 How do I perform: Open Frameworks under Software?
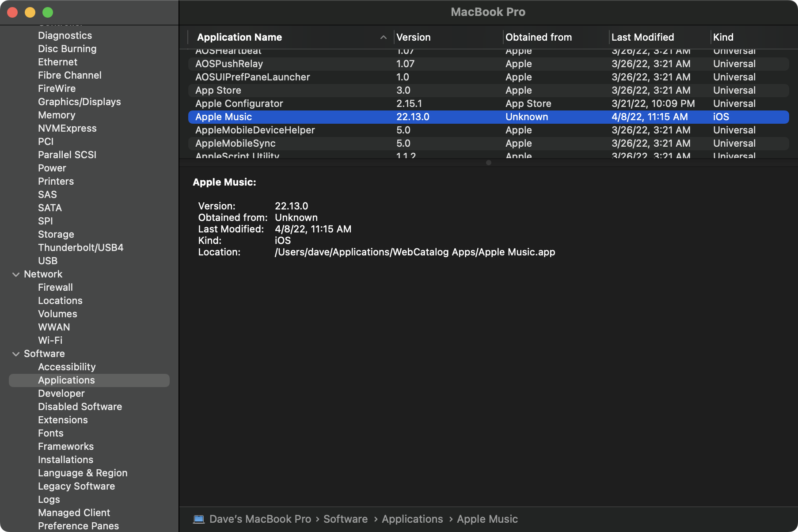66,446
